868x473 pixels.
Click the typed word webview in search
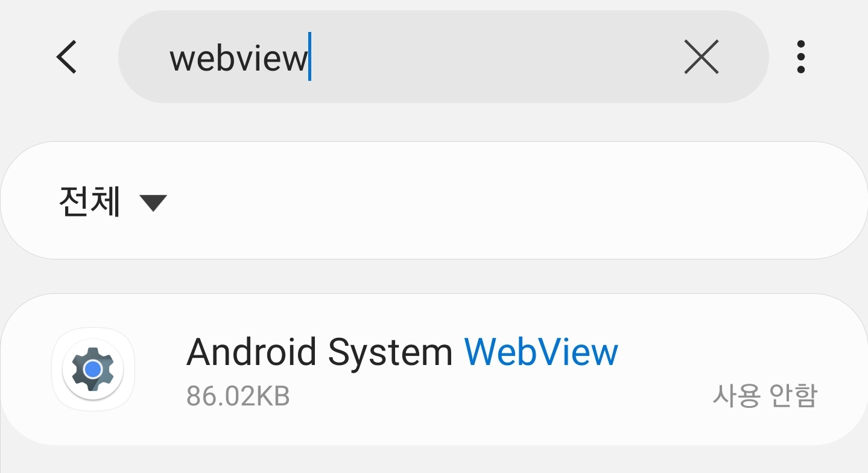(x=238, y=59)
